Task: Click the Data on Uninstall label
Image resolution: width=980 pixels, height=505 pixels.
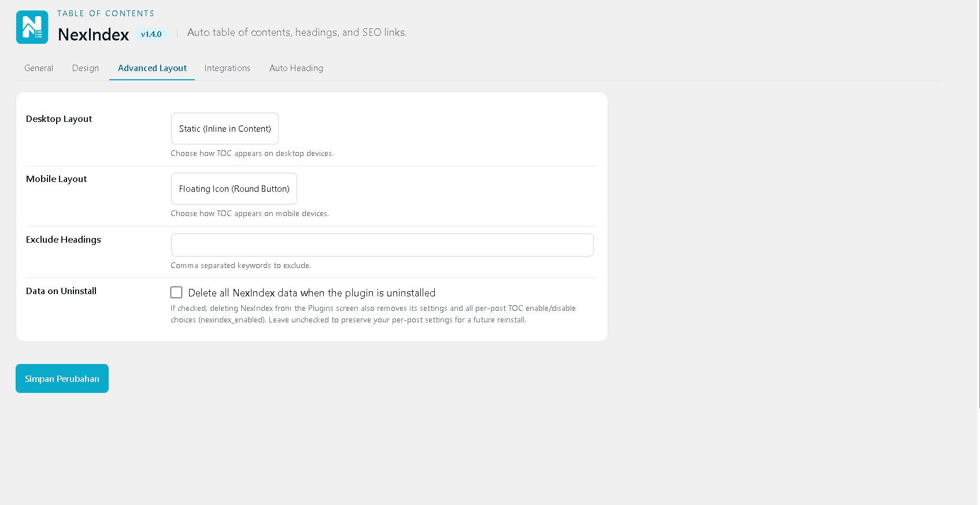Action: coord(61,291)
